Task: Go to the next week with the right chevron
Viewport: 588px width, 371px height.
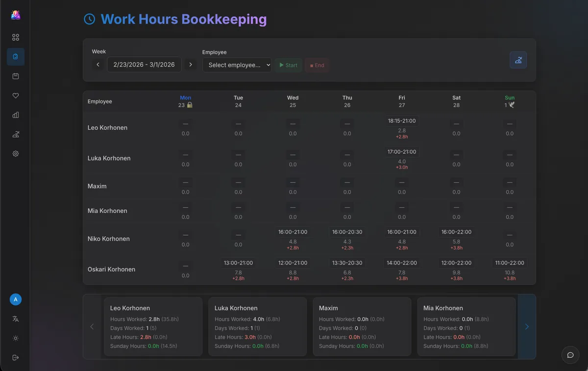Action: [x=190, y=64]
